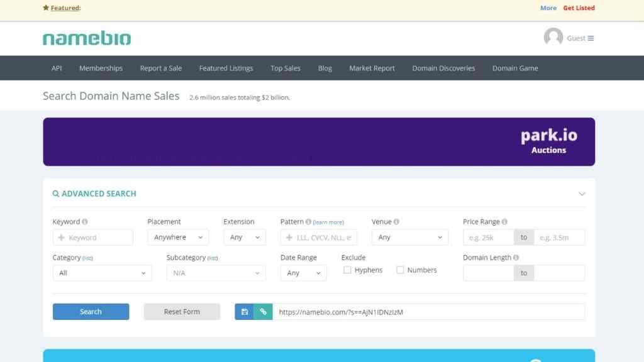This screenshot has width=644, height=362.
Task: Click the Keyword input field
Action: 93,237
